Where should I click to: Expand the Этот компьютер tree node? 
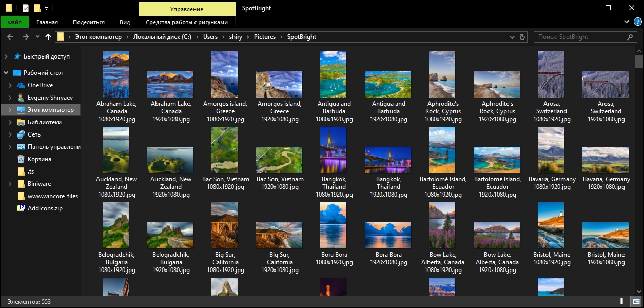click(10, 110)
